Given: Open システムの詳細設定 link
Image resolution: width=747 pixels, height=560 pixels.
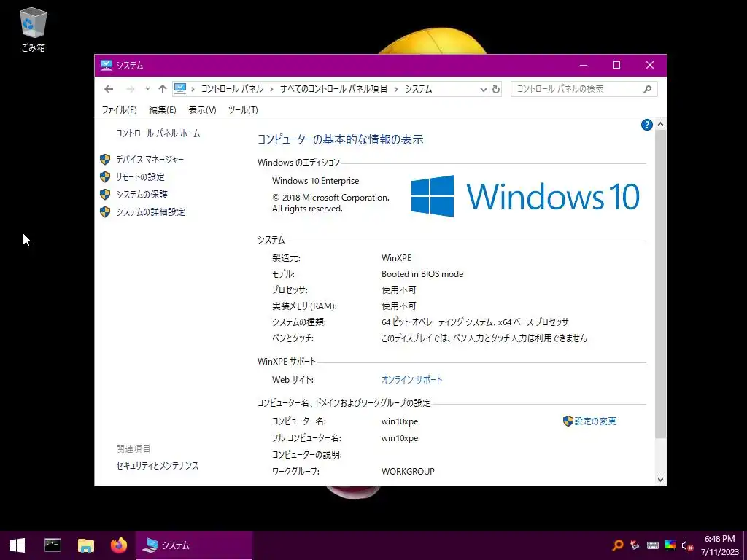Looking at the screenshot, I should coord(150,212).
